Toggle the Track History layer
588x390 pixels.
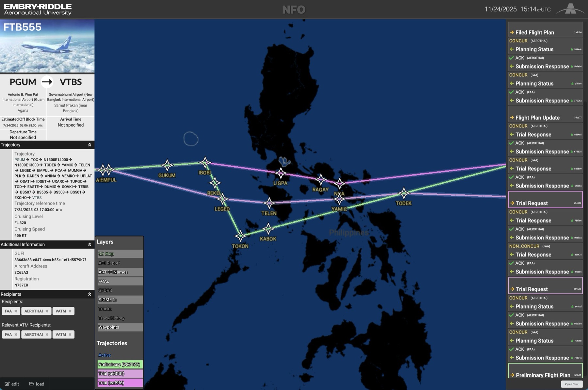pyautogui.click(x=120, y=318)
